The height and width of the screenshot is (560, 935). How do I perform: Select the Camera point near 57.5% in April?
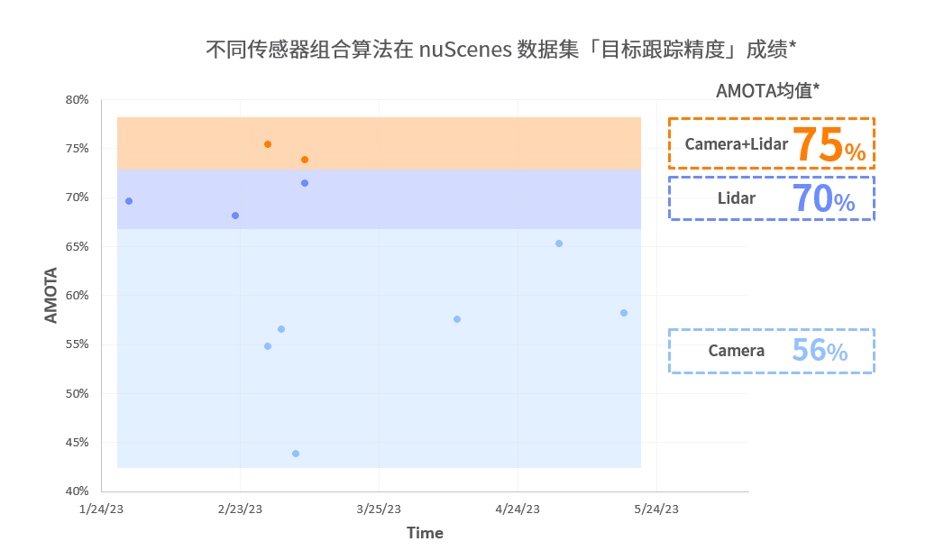coord(457,319)
